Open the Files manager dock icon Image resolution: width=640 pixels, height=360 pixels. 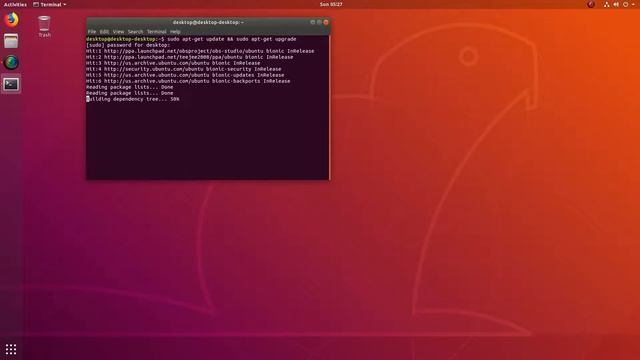pos(11,41)
